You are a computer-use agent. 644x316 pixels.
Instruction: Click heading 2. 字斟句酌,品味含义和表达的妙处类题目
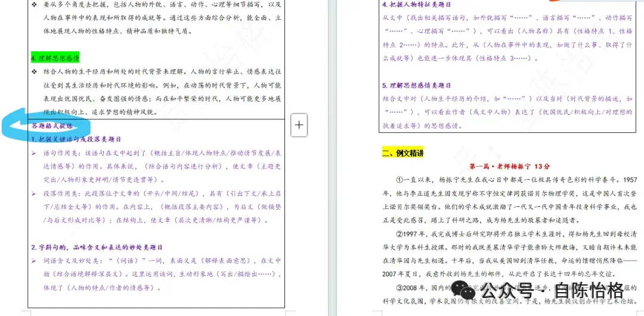point(97,247)
